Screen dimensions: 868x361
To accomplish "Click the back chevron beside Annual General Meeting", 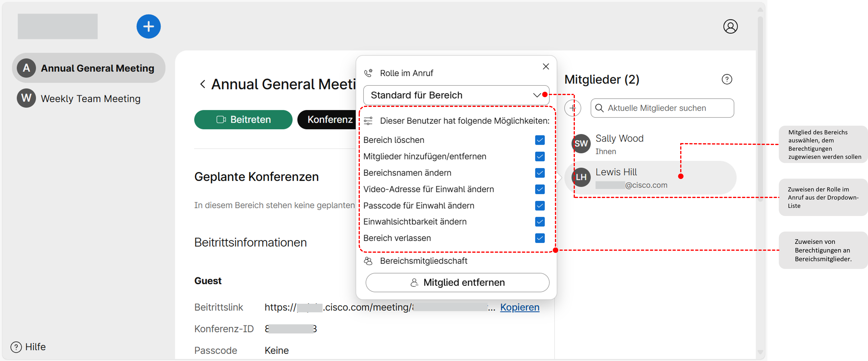I will click(203, 84).
